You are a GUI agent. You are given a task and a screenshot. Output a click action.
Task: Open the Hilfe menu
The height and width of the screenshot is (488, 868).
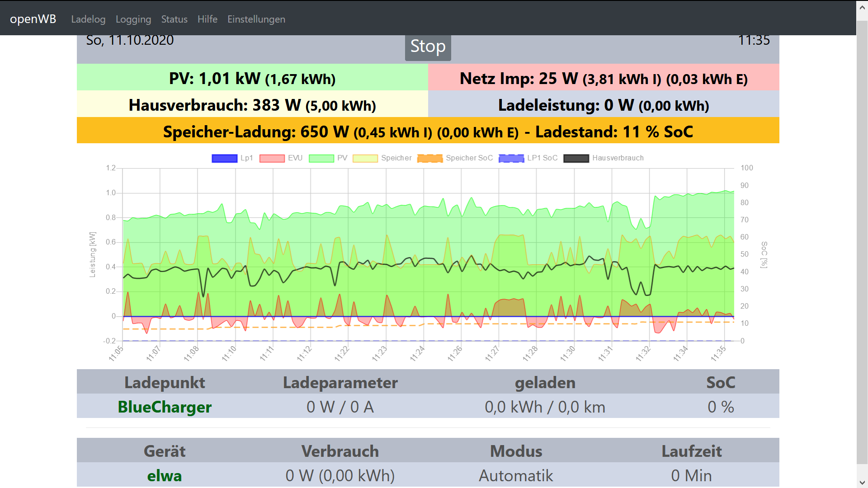208,19
